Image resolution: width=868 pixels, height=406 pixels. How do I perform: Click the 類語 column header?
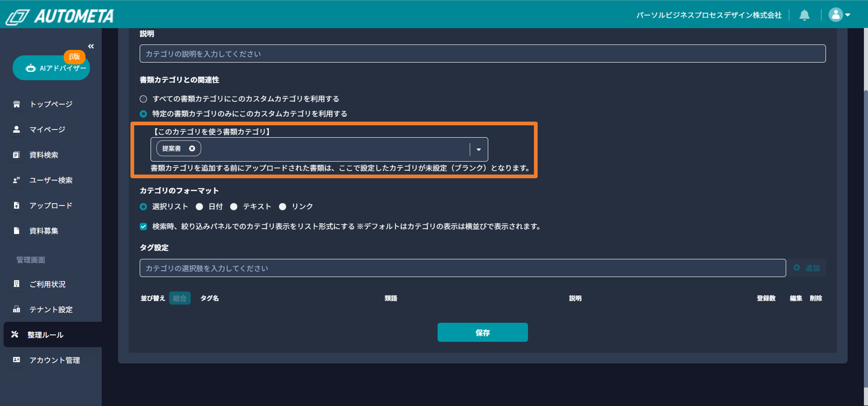point(391,298)
